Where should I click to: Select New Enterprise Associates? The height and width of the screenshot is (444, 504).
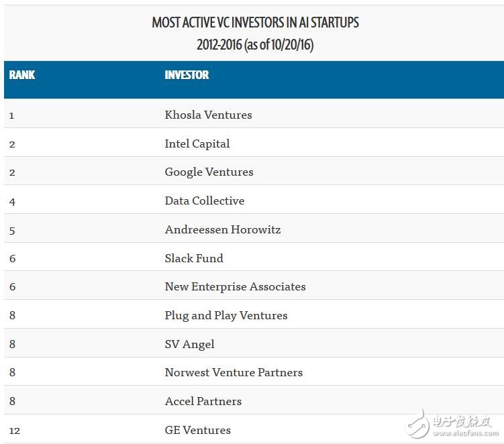pos(235,286)
